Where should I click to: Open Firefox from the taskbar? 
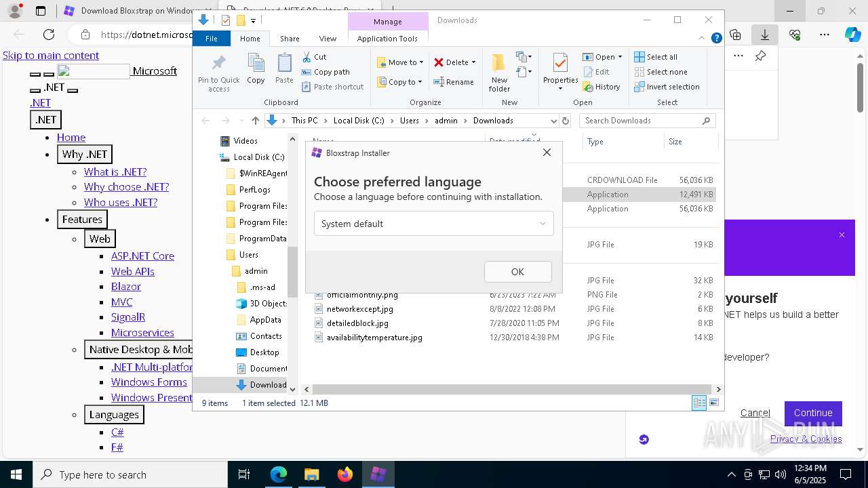coord(345,474)
